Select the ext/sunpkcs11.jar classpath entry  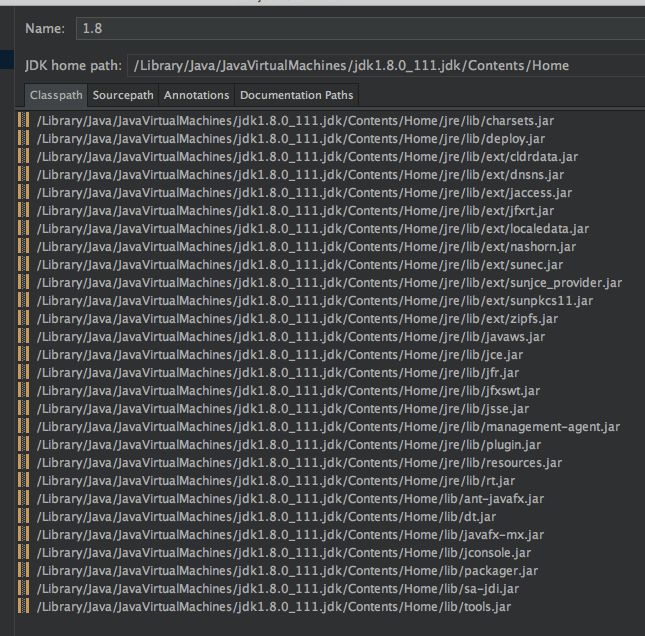click(x=315, y=301)
